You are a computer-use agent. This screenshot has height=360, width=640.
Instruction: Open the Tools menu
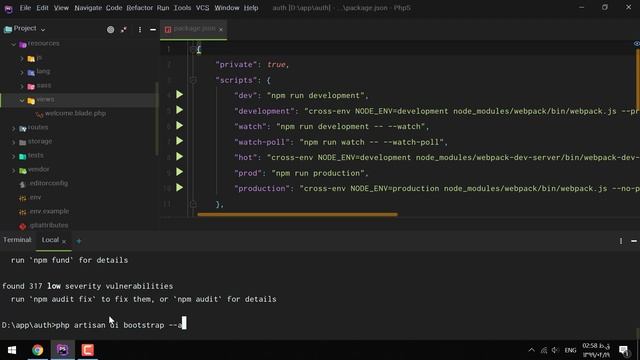pyautogui.click(x=182, y=8)
